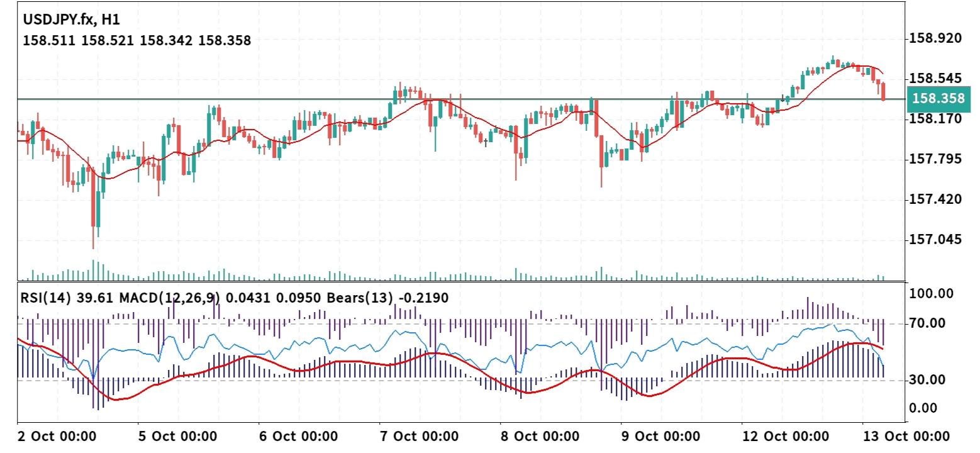Click the 9 Oct 00:00 time label
980x453 pixels.
pos(660,437)
